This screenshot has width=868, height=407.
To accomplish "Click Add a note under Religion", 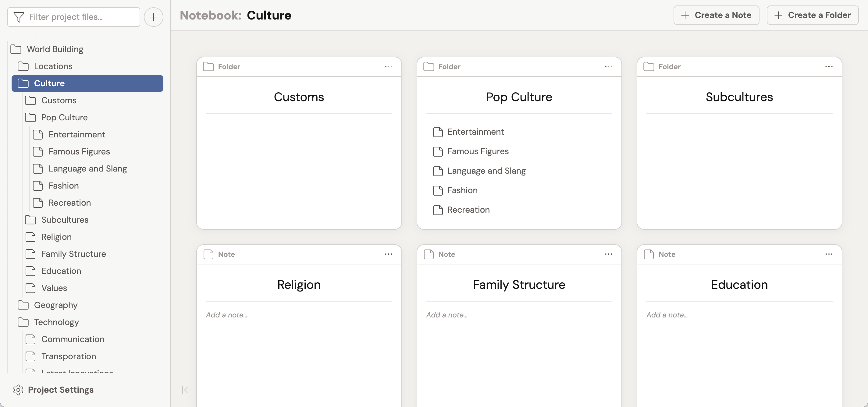I will tap(227, 315).
